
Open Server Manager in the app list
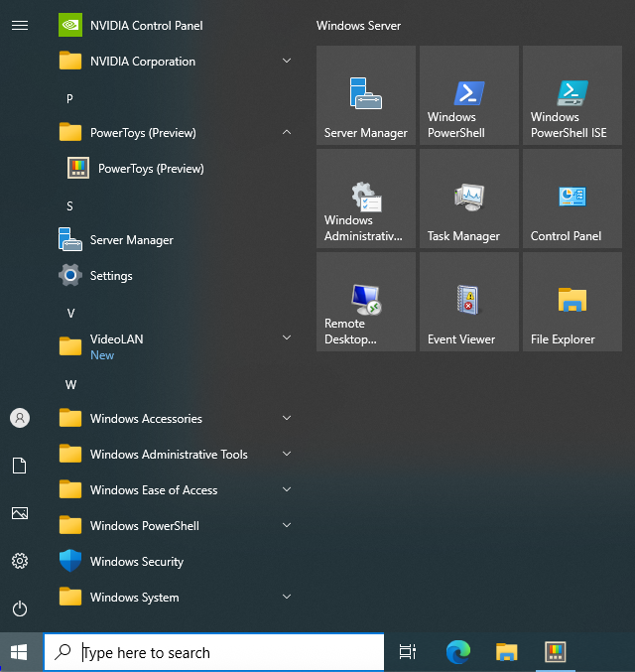tap(176, 239)
